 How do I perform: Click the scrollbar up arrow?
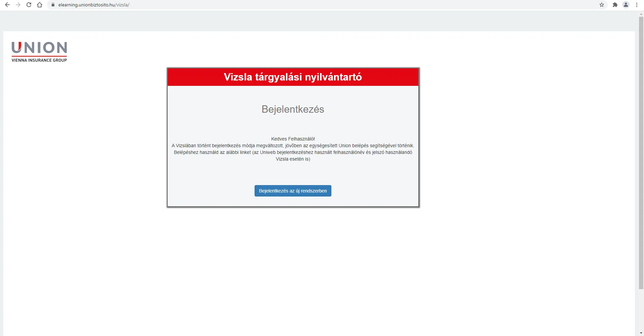641,14
